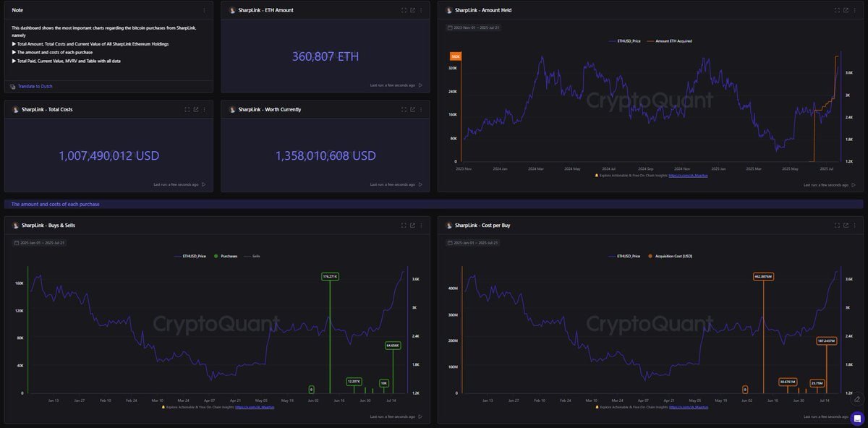Click the 64.656K purchase label in Buys & Sells
Viewport: 868px width, 428px height.
click(x=393, y=345)
